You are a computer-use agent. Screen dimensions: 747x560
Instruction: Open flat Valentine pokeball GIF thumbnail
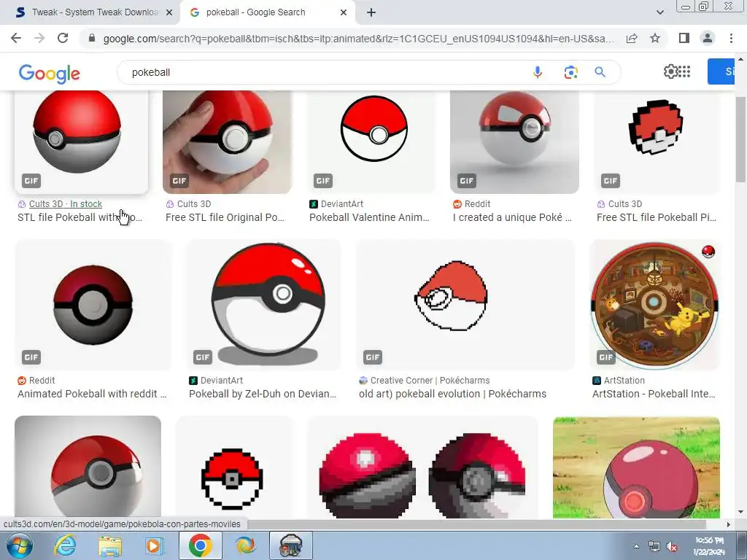coord(371,142)
